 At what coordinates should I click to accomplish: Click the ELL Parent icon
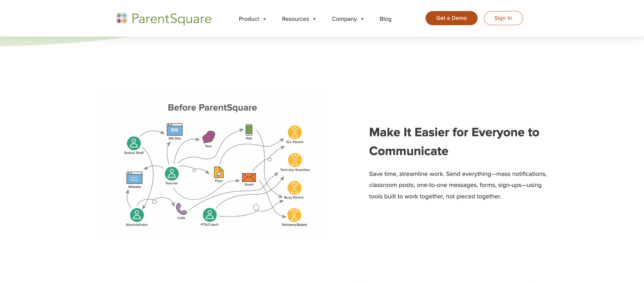pos(294,133)
